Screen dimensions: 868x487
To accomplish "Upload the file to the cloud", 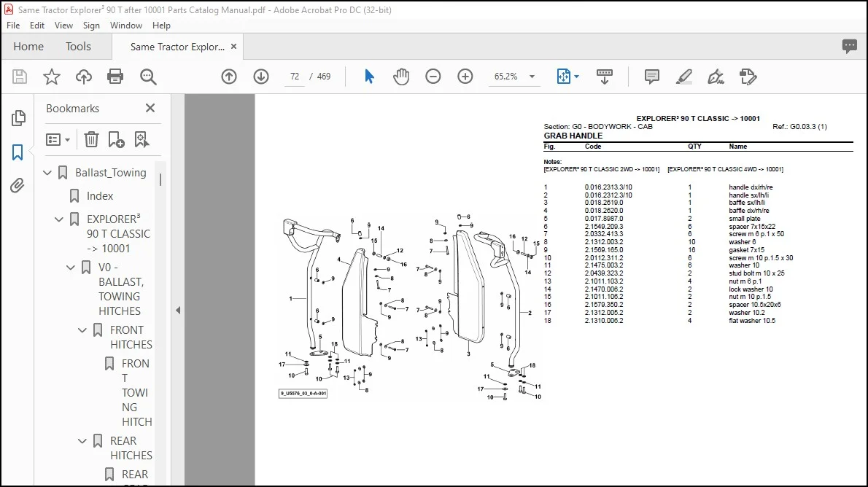I will tap(84, 77).
